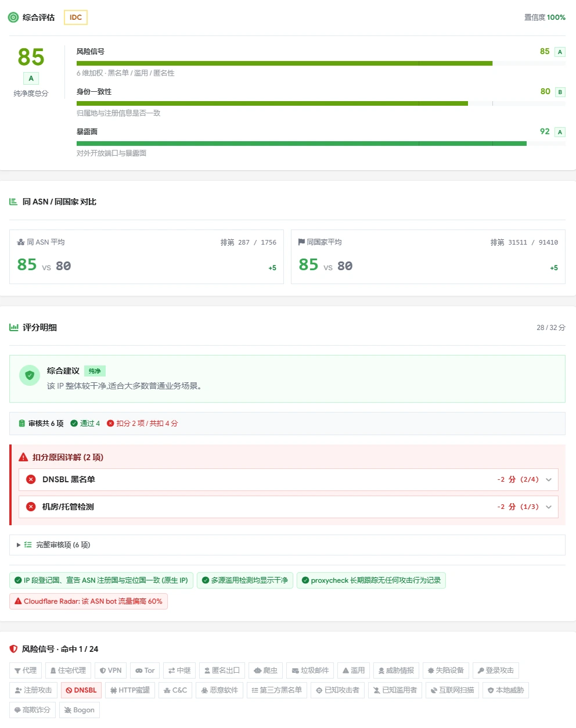Viewport: 576px width, 728px height.
Task: Click the warning triangle beside 扣分原因详解
Action: pos(24,457)
